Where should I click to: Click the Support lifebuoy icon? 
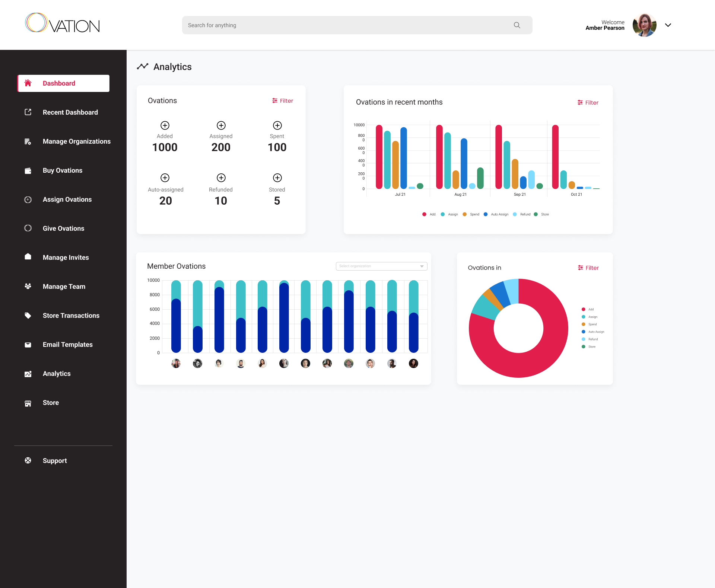pyautogui.click(x=28, y=460)
